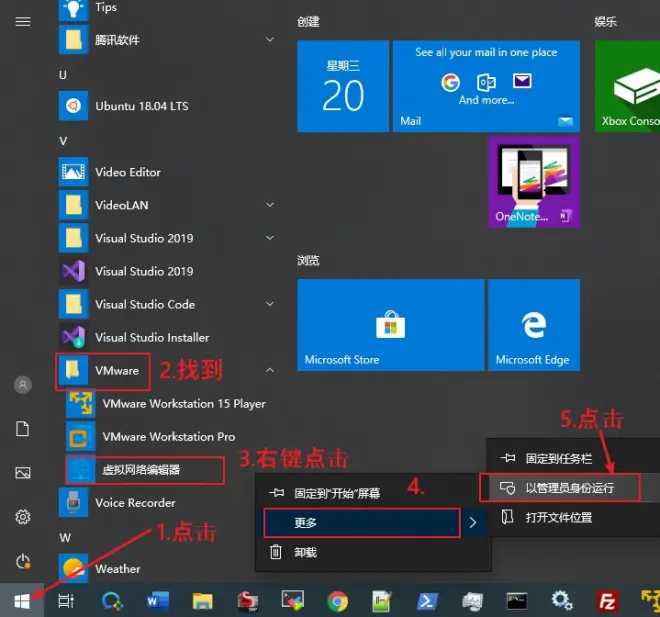The height and width of the screenshot is (617, 660).
Task: Choose 固定到任务栏 in submenu
Action: click(572, 458)
